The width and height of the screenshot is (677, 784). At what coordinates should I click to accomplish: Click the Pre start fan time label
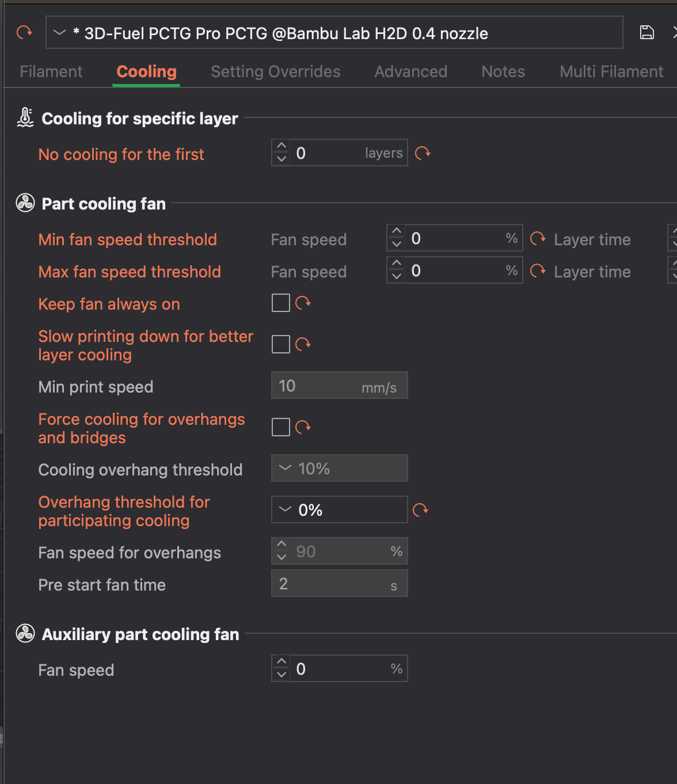coord(102,585)
